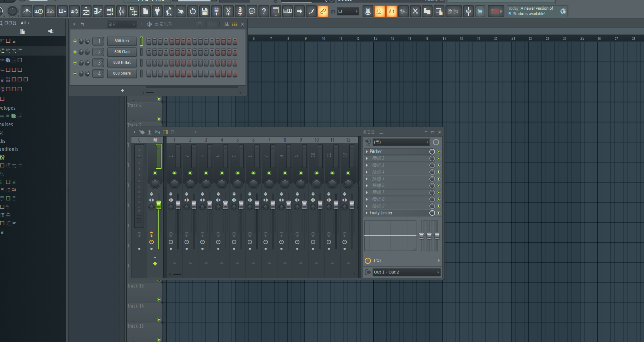Click the 808 Clap first step button
The height and width of the screenshot is (342, 644).
click(149, 52)
